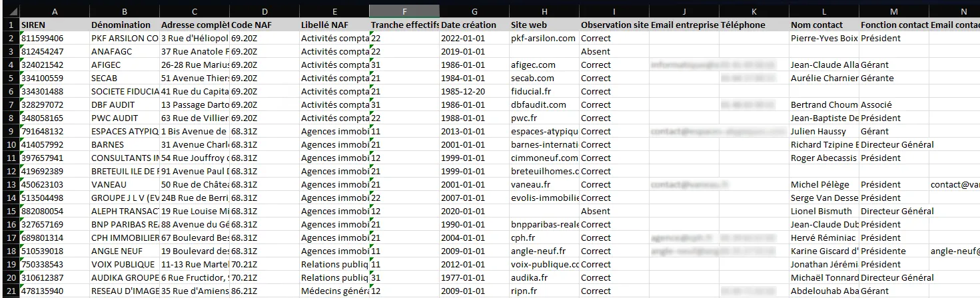Select column B header
Viewport: 980px width, 298px height.
point(125,11)
